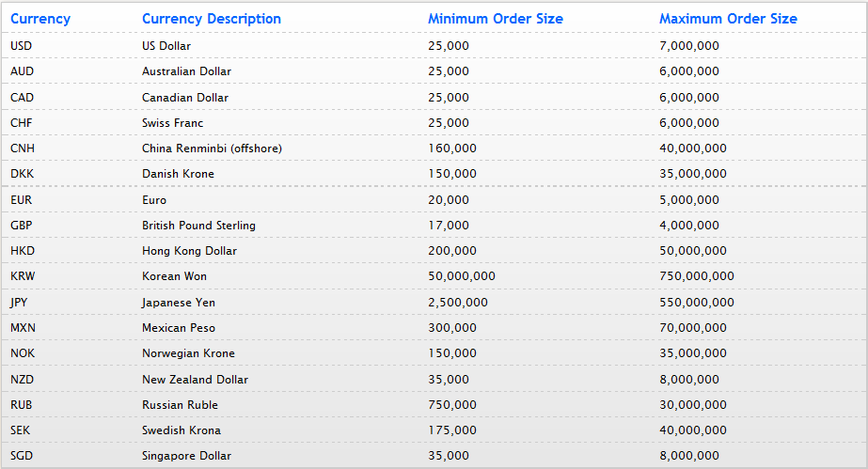The height and width of the screenshot is (469, 868).
Task: Select the DKK currency code
Action: (x=22, y=174)
